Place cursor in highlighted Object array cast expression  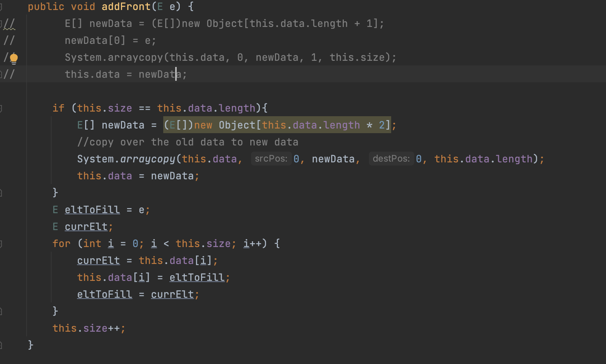tap(276, 125)
